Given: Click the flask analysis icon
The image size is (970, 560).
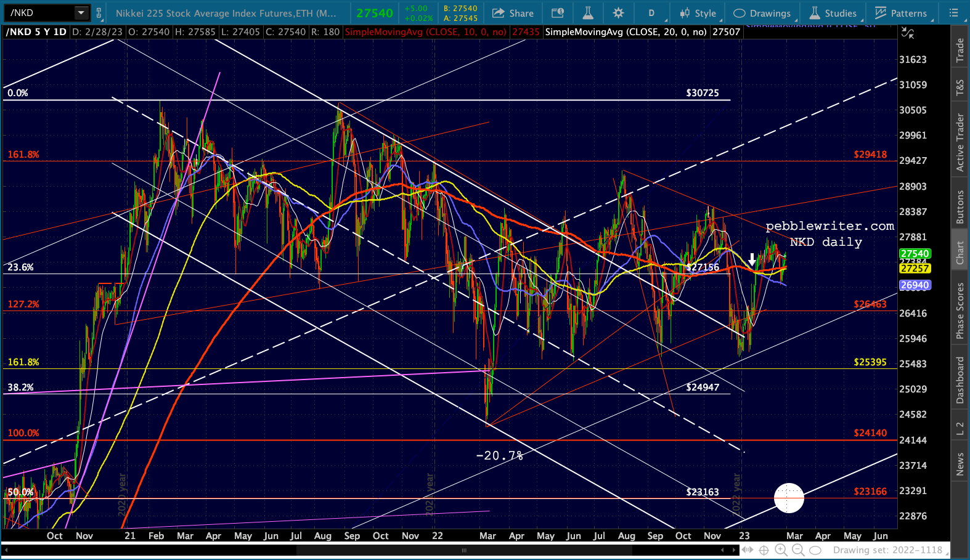Looking at the screenshot, I should [x=588, y=13].
